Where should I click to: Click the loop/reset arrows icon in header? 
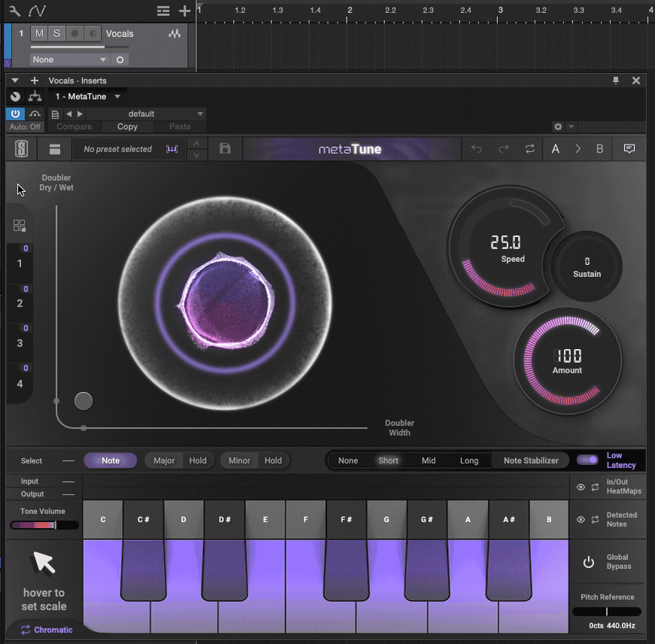pyautogui.click(x=529, y=149)
